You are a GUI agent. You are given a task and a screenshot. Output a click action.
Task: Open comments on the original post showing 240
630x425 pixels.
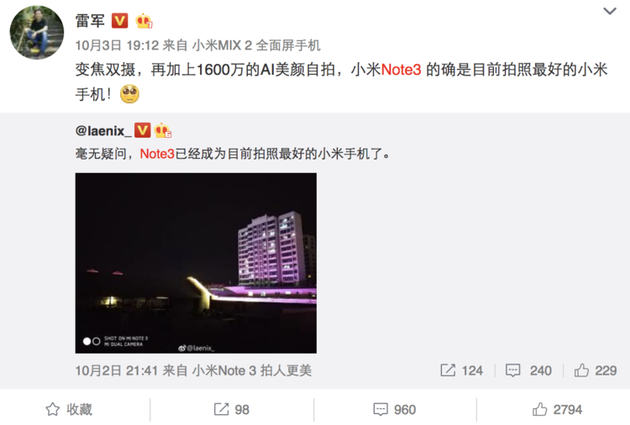(x=528, y=370)
